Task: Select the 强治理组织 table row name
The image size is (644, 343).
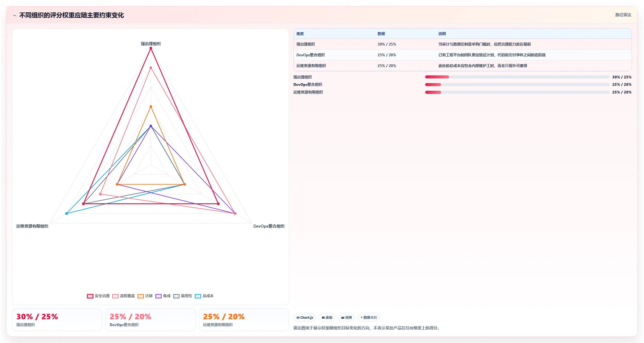Action: (306, 44)
